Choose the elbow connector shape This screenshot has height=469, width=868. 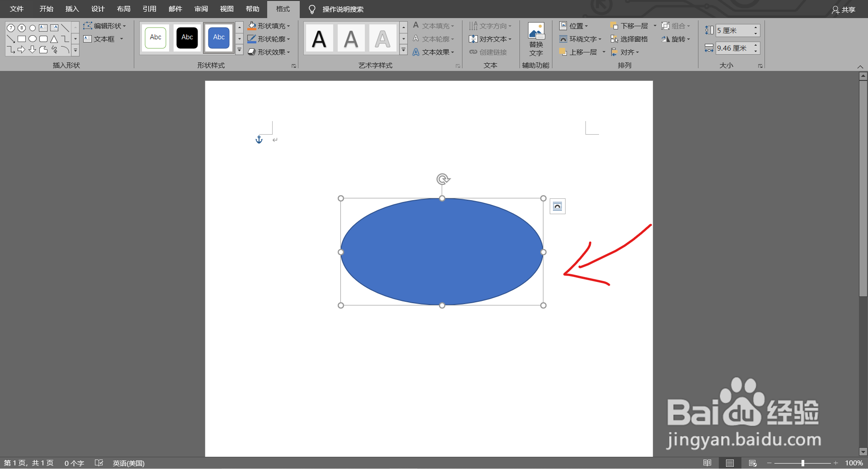point(65,39)
